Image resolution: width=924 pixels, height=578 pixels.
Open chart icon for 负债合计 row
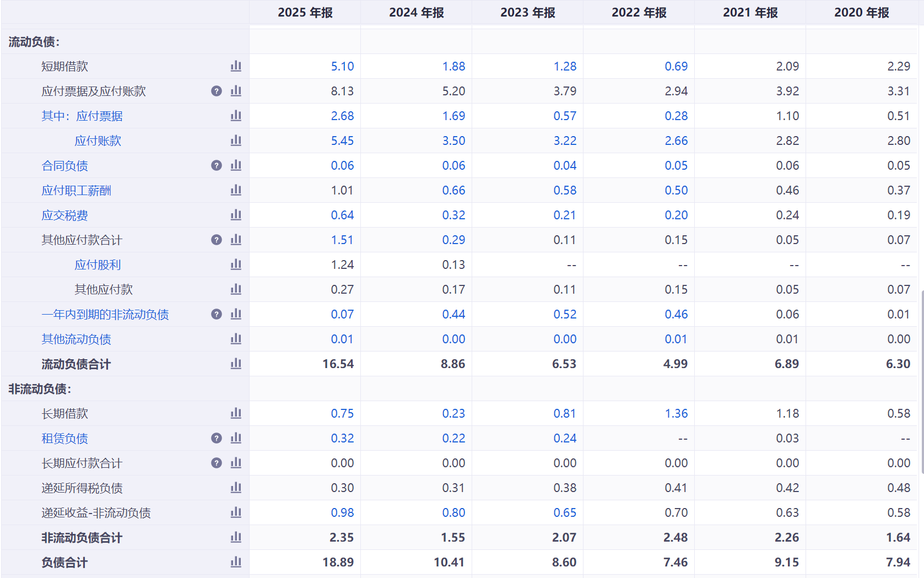236,562
